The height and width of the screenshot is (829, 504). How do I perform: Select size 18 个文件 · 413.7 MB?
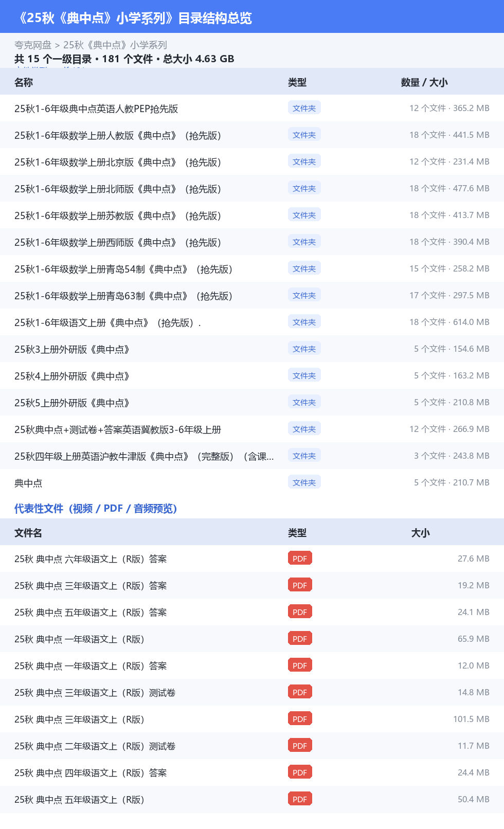coord(449,215)
